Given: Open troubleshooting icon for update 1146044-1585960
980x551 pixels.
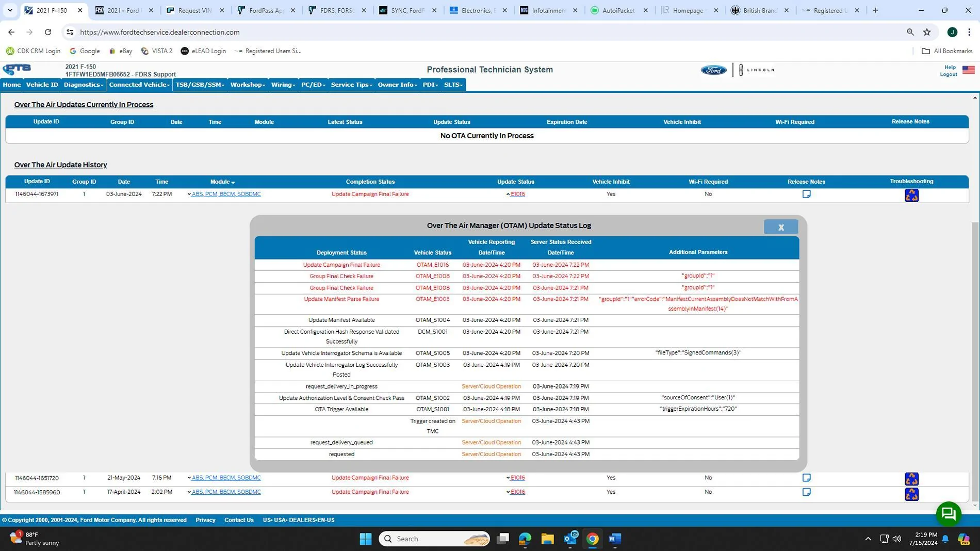Looking at the screenshot, I should 911,494.
